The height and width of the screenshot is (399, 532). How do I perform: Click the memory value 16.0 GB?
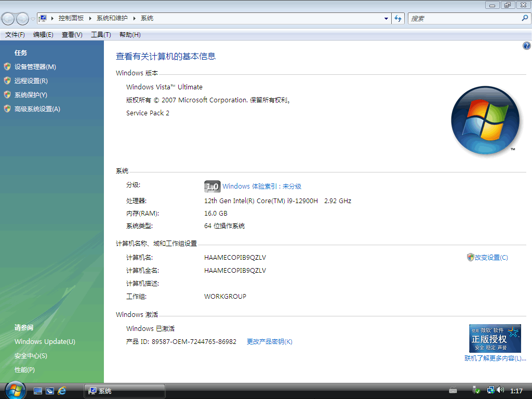[216, 214]
